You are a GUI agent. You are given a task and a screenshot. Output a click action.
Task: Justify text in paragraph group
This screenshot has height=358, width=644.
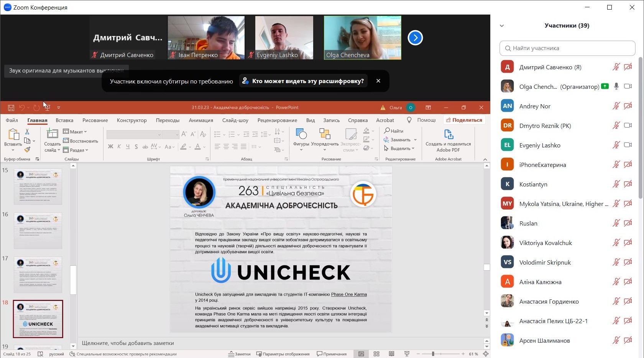coord(243,147)
